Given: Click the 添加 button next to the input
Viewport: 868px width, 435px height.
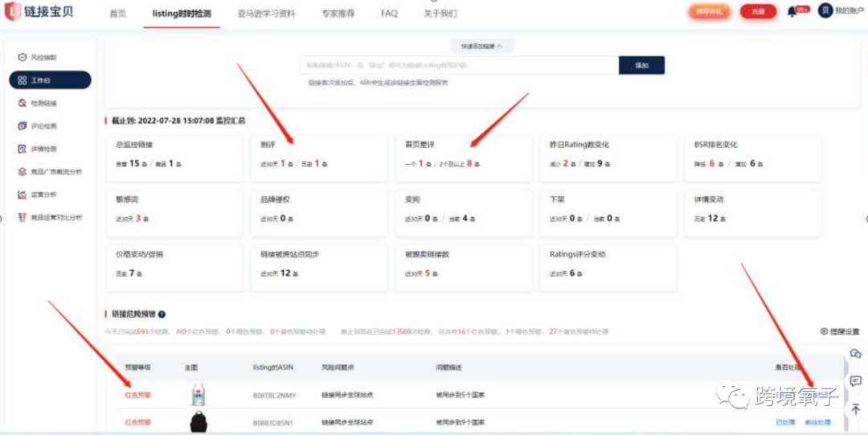Looking at the screenshot, I should pos(641,65).
